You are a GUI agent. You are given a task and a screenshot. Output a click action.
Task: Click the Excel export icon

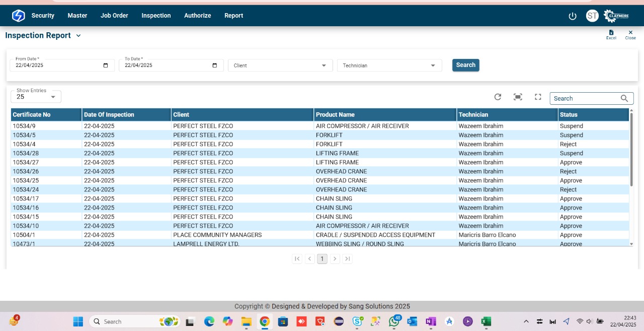(x=611, y=33)
